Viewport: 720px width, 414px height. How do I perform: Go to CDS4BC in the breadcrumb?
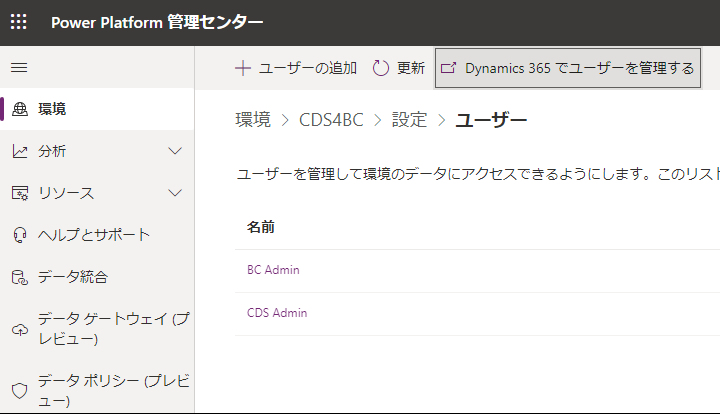[x=331, y=120]
